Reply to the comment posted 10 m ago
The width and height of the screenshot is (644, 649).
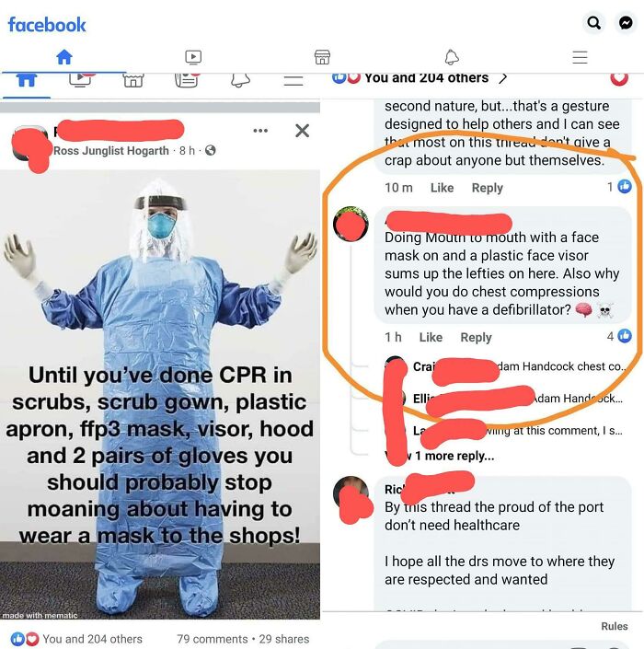(488, 188)
